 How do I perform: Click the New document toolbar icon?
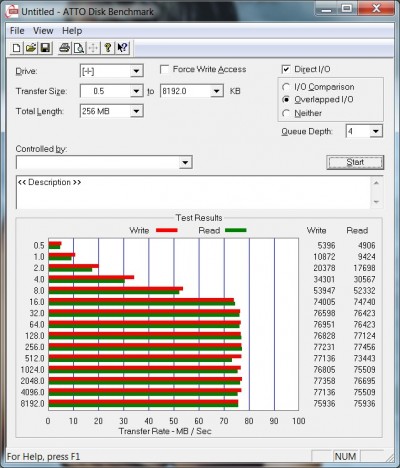tap(16, 48)
